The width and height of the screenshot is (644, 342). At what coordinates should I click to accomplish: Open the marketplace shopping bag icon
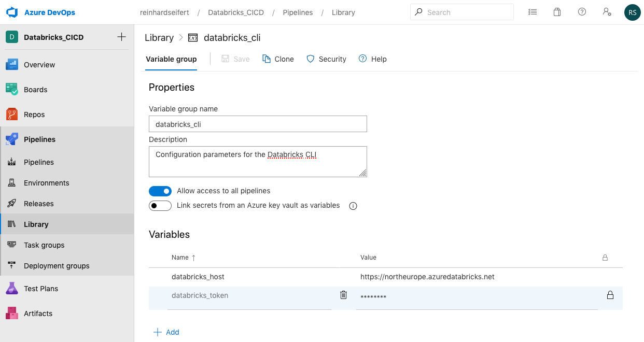[557, 12]
